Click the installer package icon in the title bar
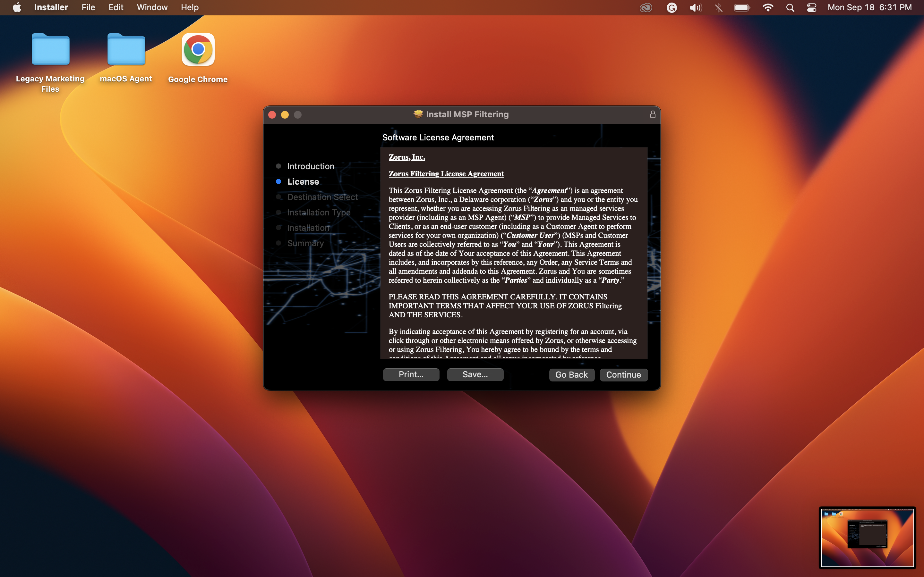 click(417, 114)
